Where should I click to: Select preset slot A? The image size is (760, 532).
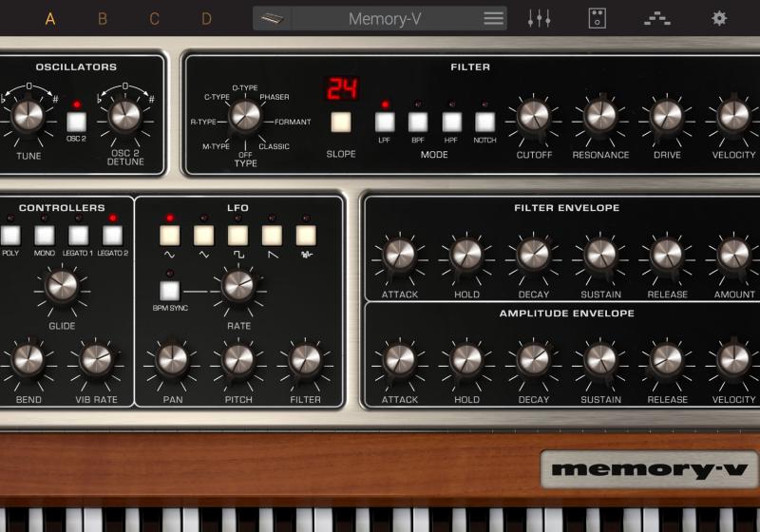click(x=50, y=19)
